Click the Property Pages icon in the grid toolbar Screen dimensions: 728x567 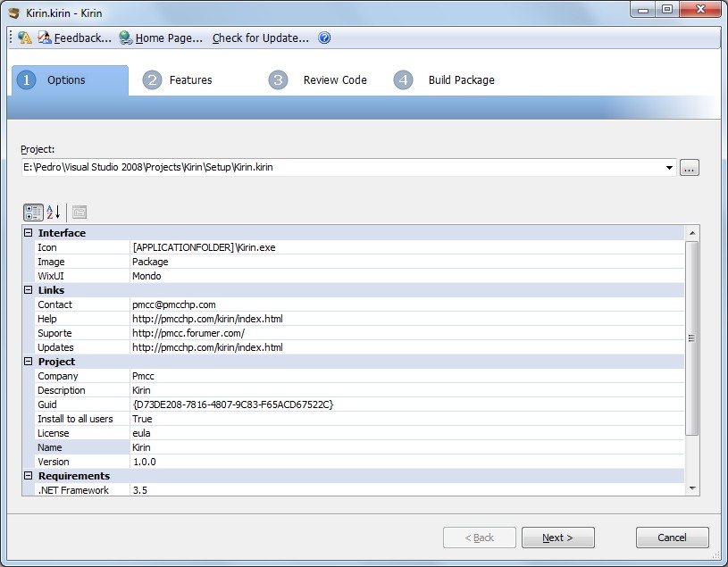point(79,213)
